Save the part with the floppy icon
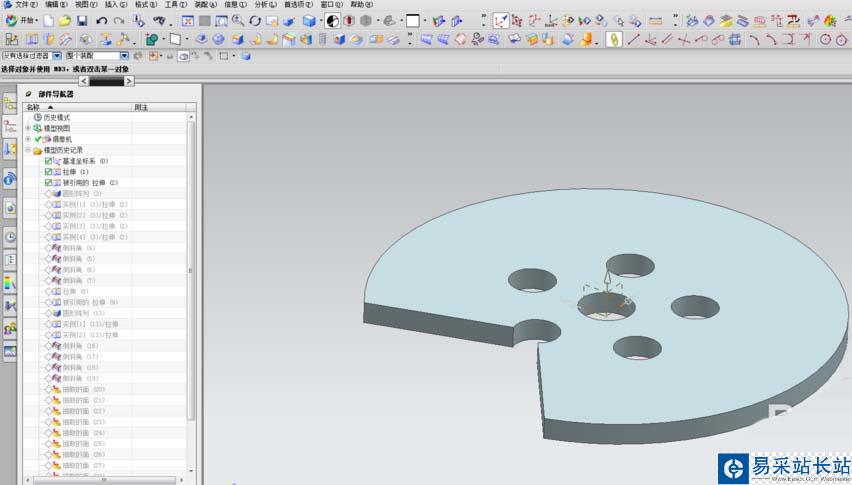852x485 pixels. coord(82,21)
